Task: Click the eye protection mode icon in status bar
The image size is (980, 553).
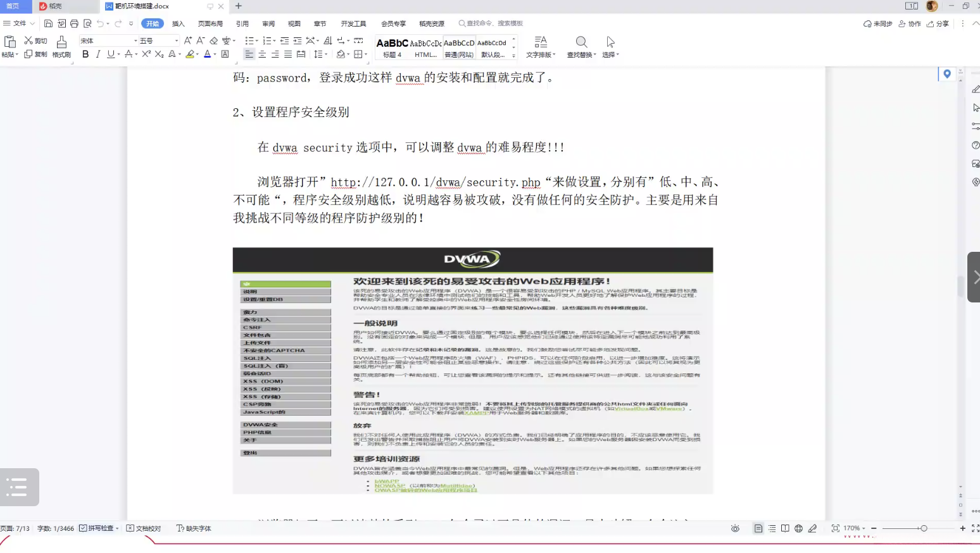Action: pos(735,528)
